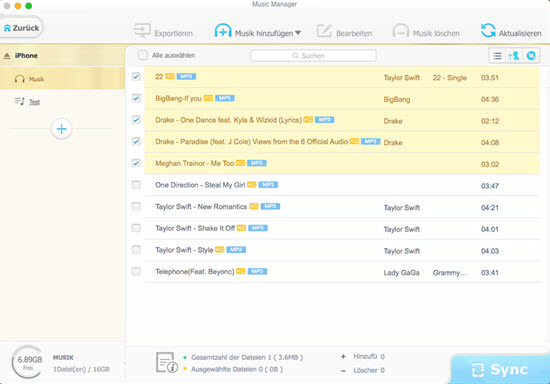Click the Aktualisieren refresh icon
The width and height of the screenshot is (550, 384).
[x=488, y=30]
